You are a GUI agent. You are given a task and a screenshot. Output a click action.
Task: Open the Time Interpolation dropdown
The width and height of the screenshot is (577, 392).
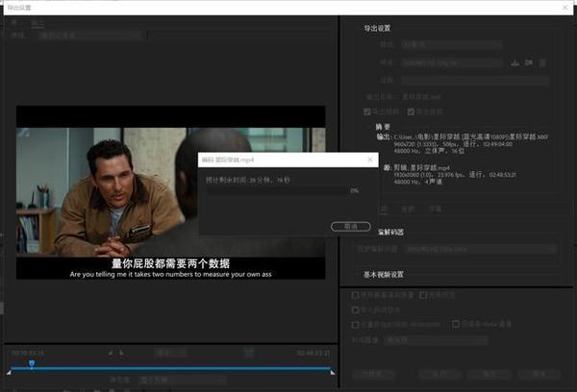click(436, 340)
